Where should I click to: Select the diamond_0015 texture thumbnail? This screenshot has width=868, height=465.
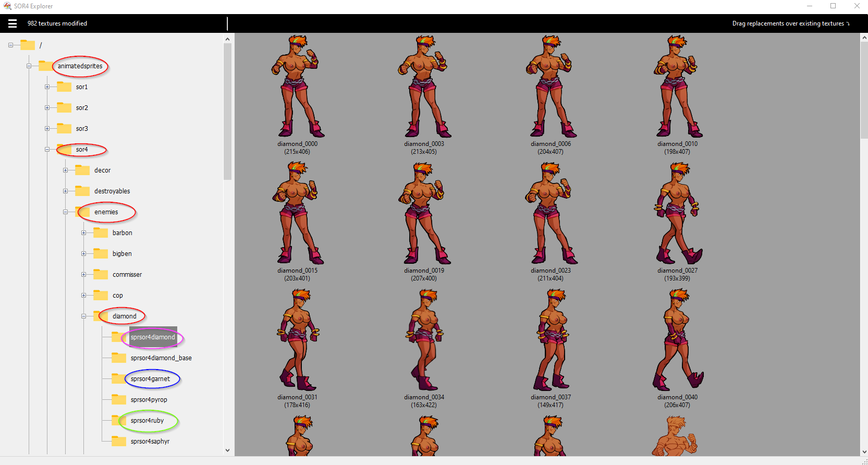click(x=297, y=213)
